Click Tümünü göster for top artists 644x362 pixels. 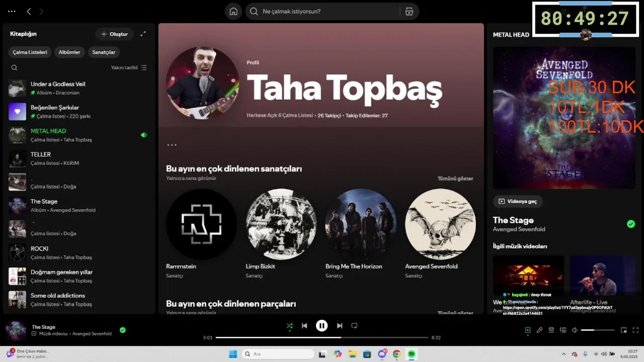[455, 178]
